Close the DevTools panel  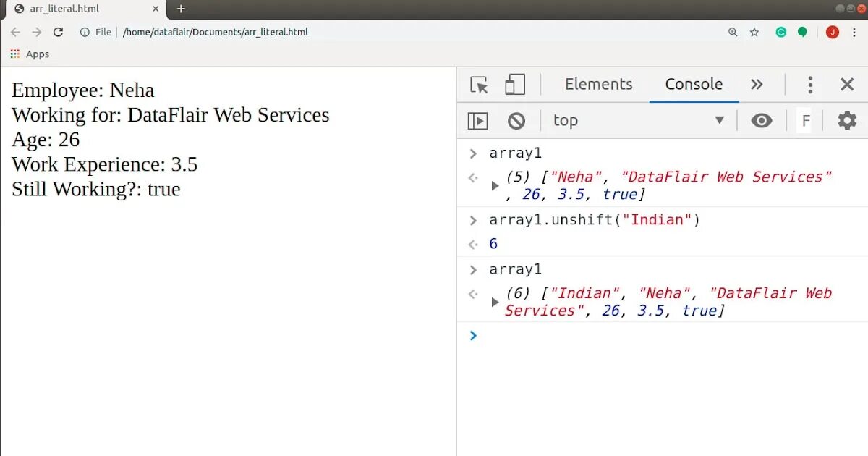[847, 85]
